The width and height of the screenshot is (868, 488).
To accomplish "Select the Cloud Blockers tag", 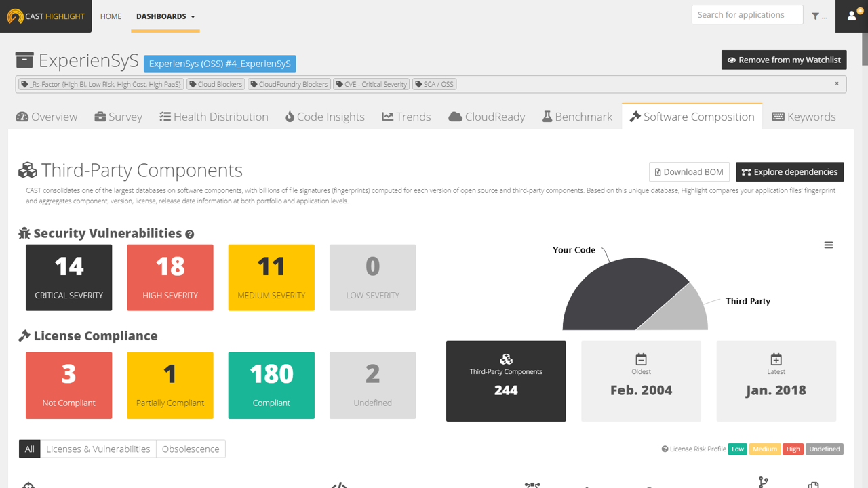I will pyautogui.click(x=216, y=85).
